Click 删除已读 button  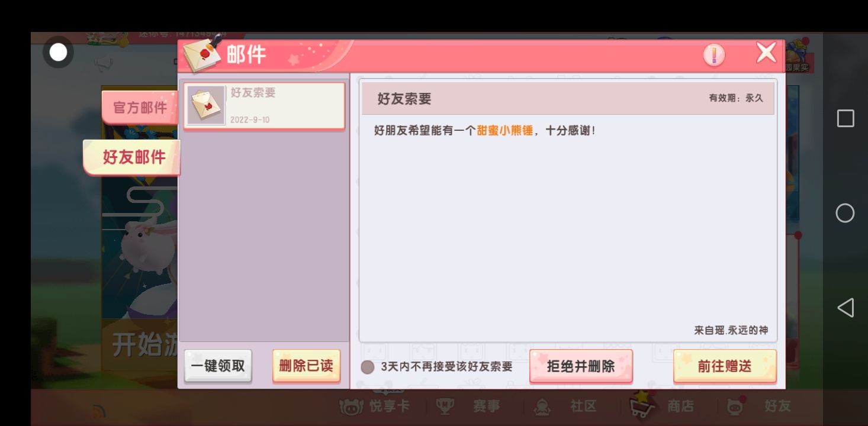[x=306, y=366]
